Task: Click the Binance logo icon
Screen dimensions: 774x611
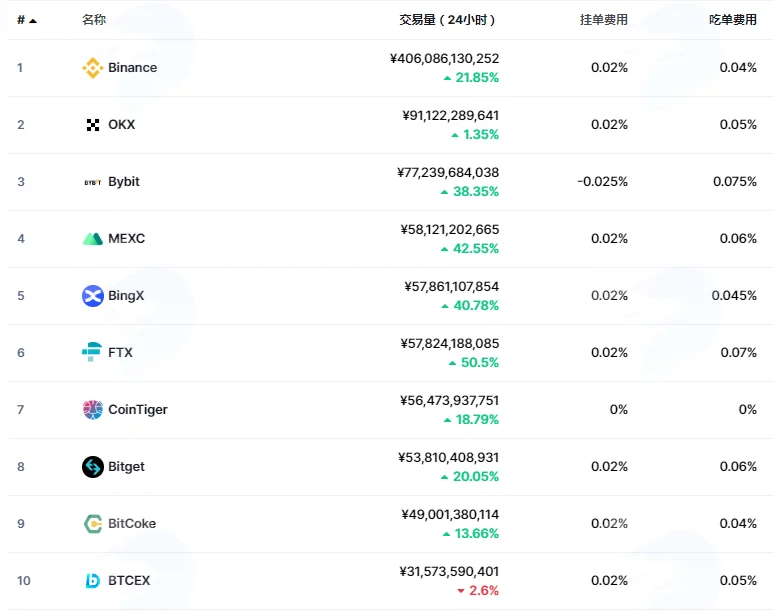Action: [92, 68]
